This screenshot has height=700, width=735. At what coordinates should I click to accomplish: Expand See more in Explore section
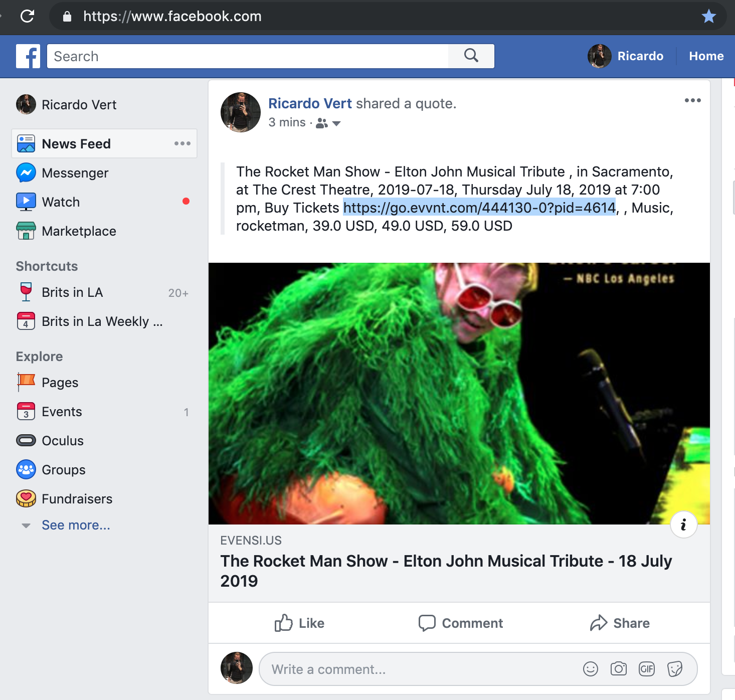coord(76,525)
